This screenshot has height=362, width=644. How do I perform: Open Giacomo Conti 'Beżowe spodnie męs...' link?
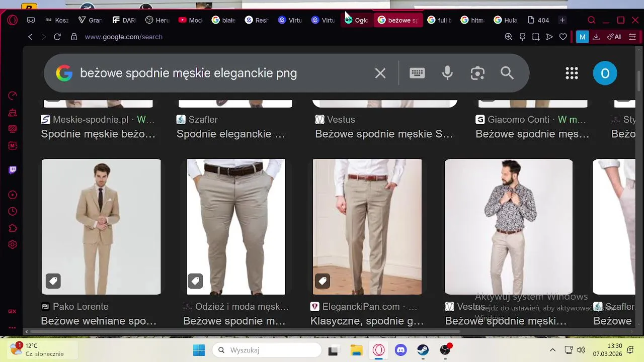pyautogui.click(x=532, y=134)
